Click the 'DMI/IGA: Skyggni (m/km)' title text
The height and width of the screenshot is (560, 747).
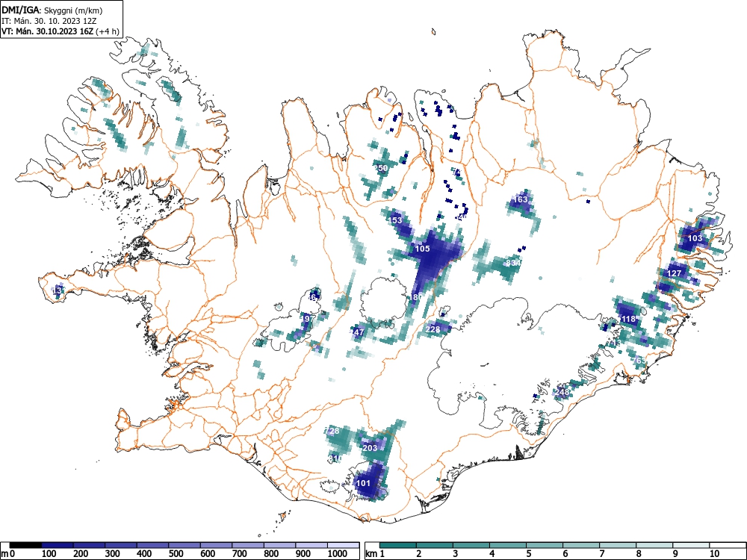coord(52,10)
